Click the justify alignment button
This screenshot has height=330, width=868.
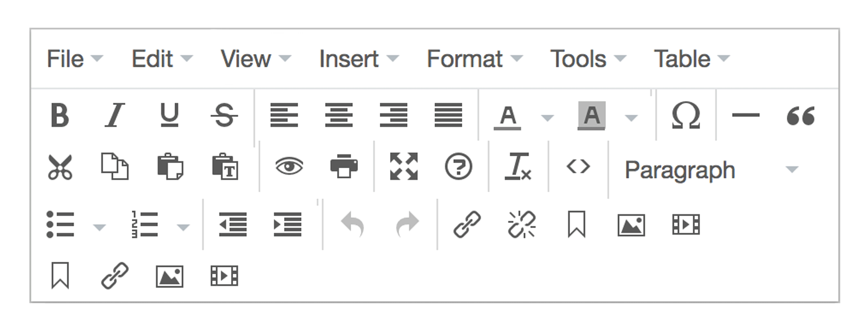tap(449, 116)
